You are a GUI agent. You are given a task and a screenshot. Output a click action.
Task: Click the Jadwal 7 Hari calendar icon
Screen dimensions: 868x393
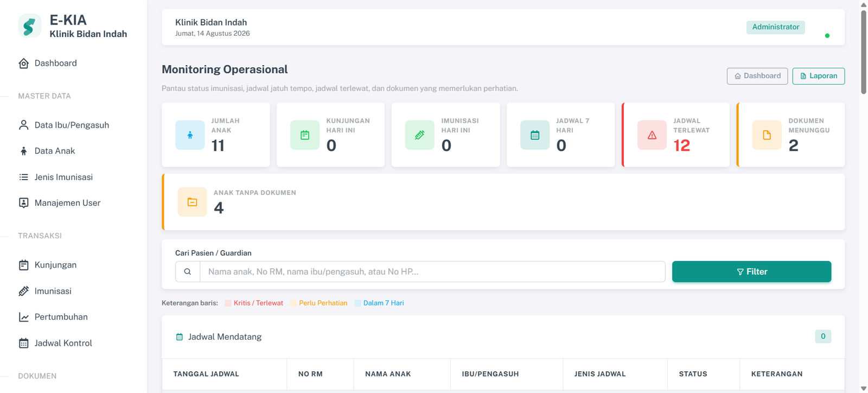(535, 135)
